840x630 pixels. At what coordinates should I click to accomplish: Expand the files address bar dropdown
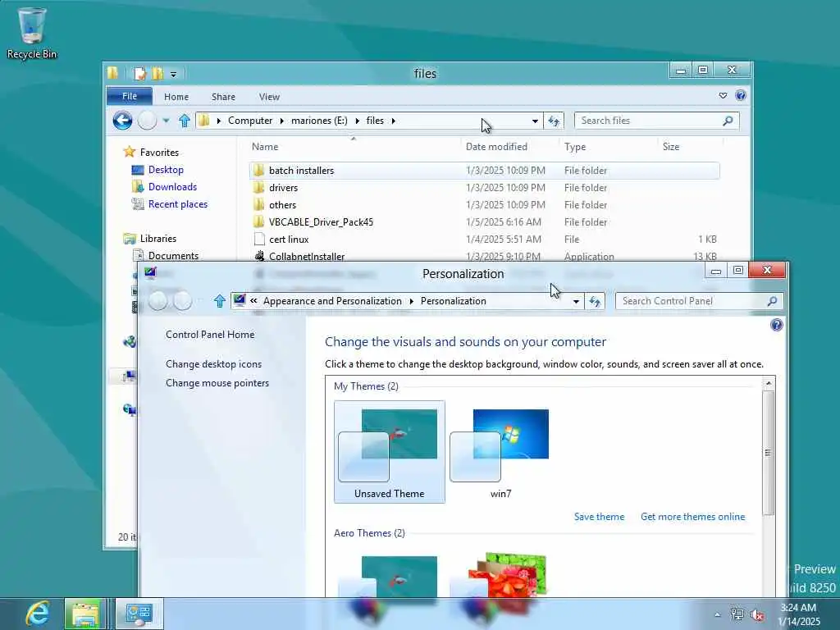[535, 121]
